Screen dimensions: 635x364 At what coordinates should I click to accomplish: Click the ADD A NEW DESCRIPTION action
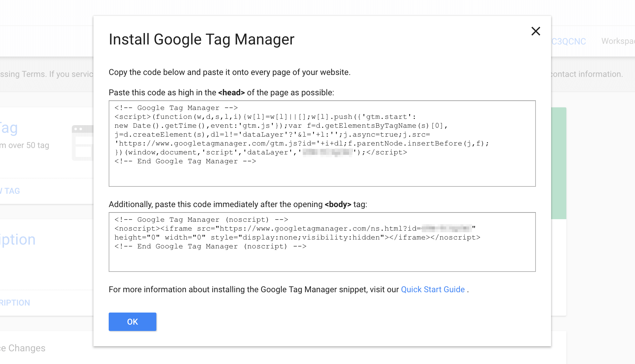15,302
